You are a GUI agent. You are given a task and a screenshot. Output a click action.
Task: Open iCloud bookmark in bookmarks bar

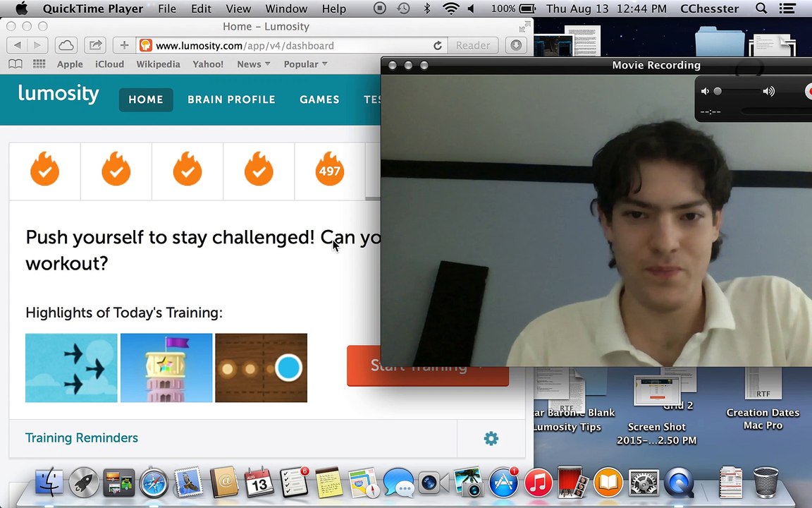coord(109,64)
